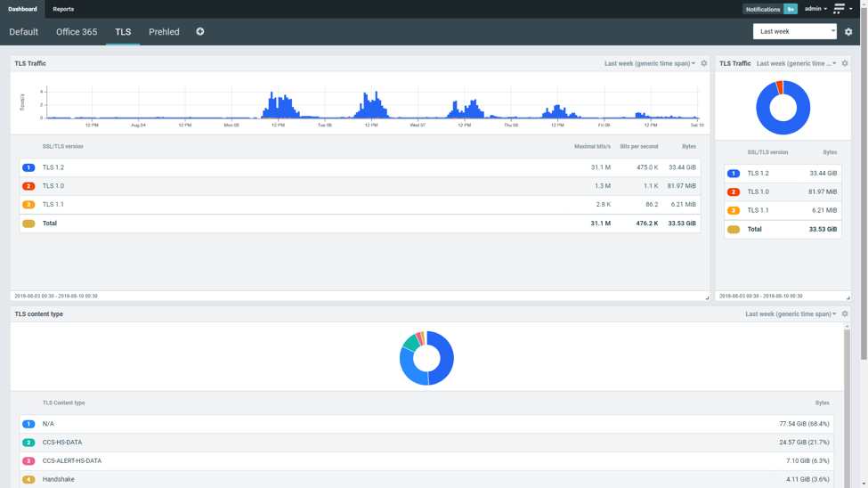This screenshot has width=868, height=488.
Task: Open the Last week time range combo box
Action: 794,31
